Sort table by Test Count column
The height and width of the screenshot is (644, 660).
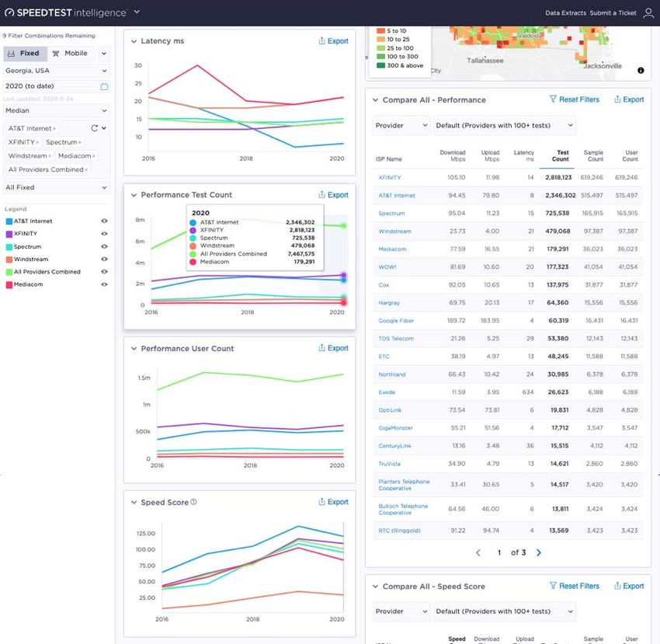(x=561, y=156)
